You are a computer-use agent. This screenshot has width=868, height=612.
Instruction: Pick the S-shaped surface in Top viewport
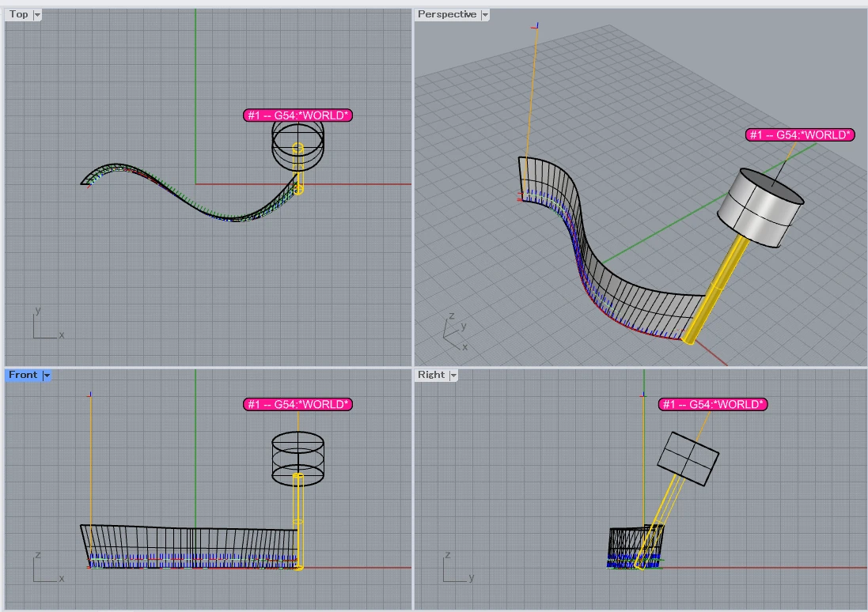coord(191,193)
